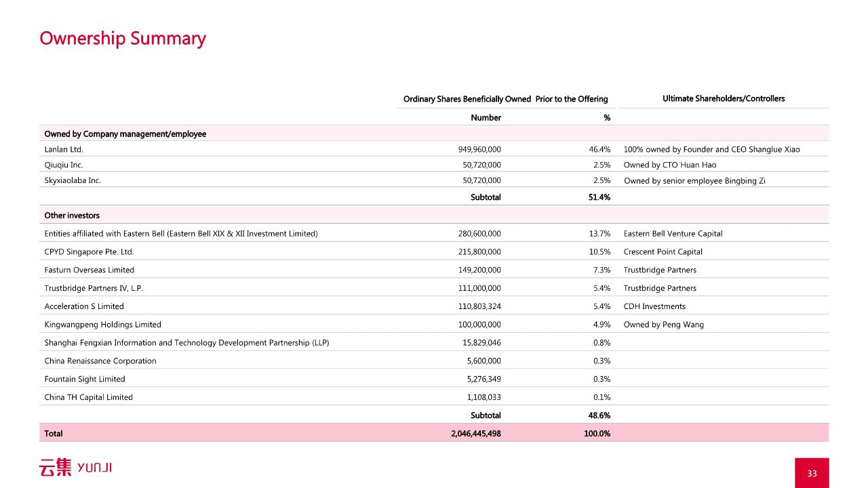Select 'CPYD Singapore Pte. Ltd.' row name
This screenshot has width=868, height=488.
[89, 251]
